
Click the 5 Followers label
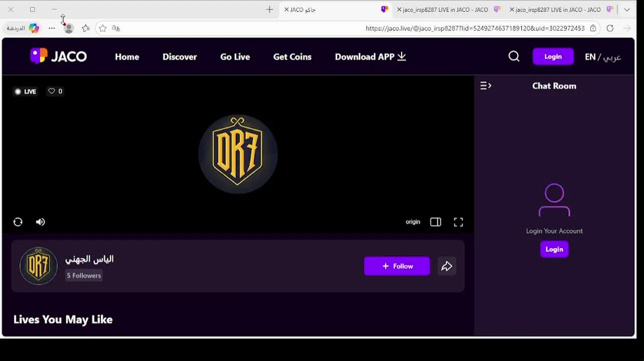coord(84,275)
